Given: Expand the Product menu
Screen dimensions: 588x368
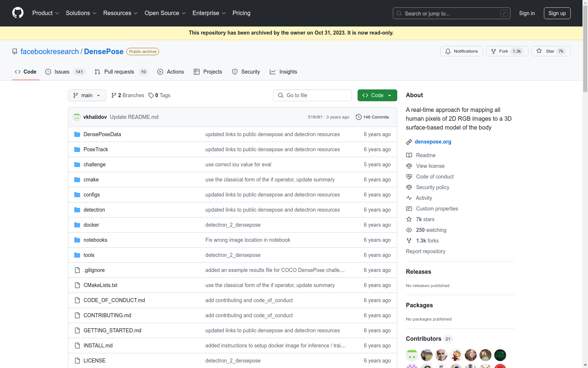Looking at the screenshot, I should tap(46, 13).
